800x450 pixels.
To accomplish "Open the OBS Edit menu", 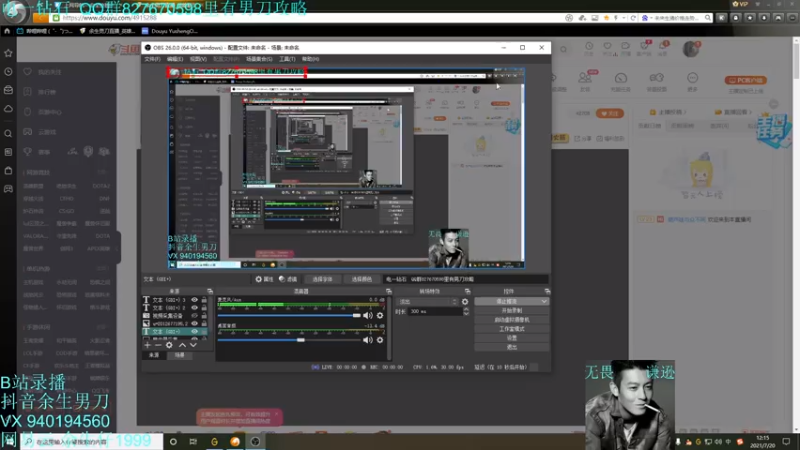I will [174, 59].
